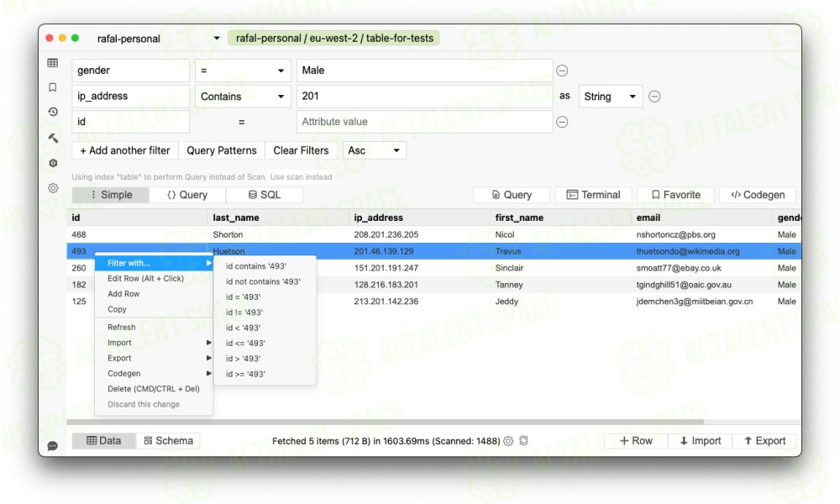Click the + Row button
840x504 pixels.
click(636, 441)
